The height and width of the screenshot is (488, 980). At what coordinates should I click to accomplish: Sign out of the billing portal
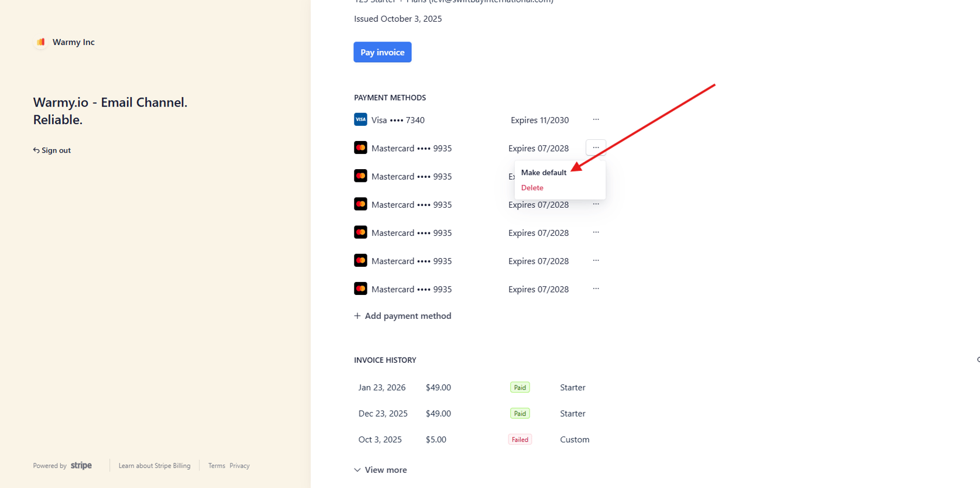(x=52, y=150)
